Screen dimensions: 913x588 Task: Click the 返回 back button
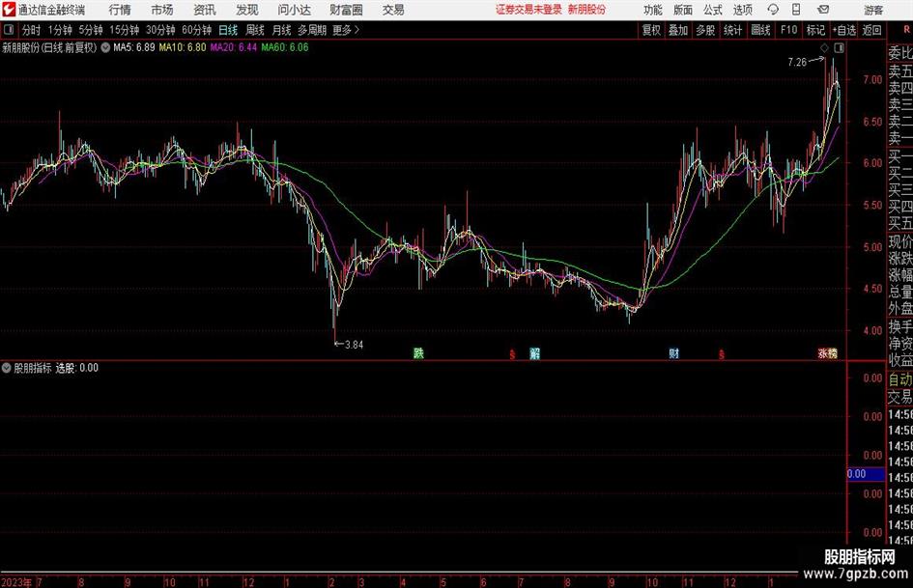[871, 30]
